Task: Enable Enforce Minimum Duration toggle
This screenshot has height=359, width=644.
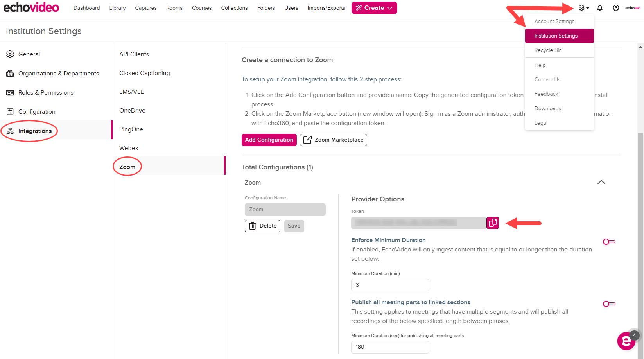Action: click(609, 242)
